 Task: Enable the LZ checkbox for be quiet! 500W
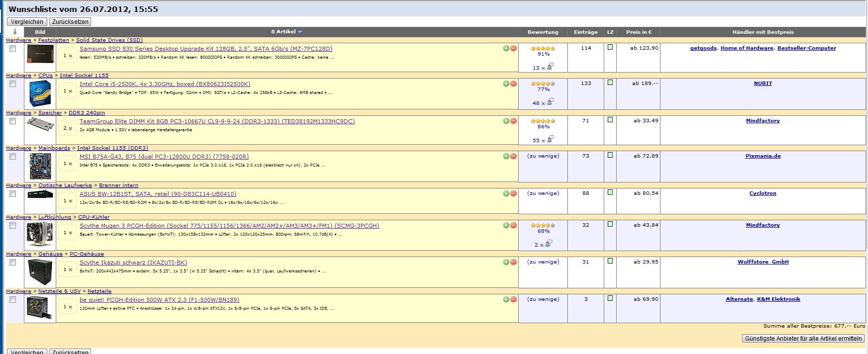point(610,298)
